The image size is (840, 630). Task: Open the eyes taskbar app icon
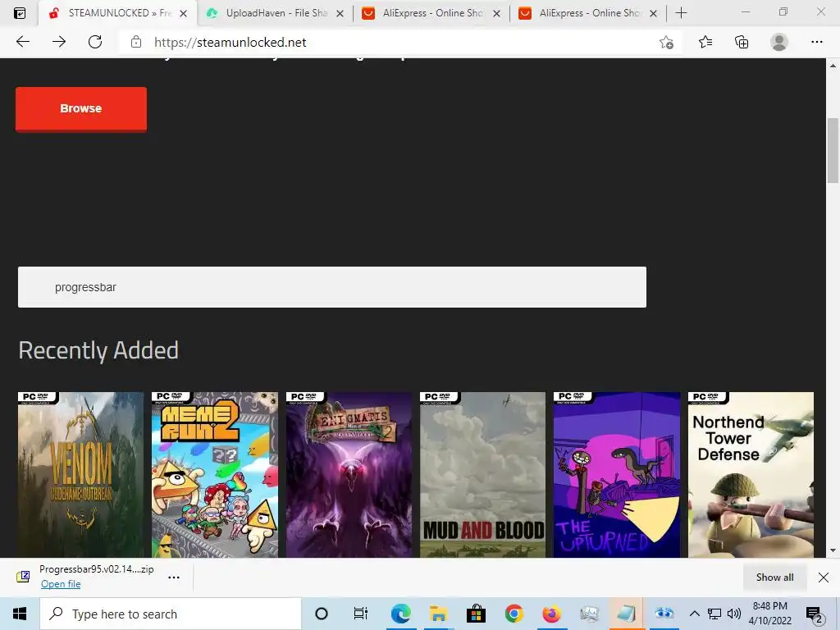point(664,614)
